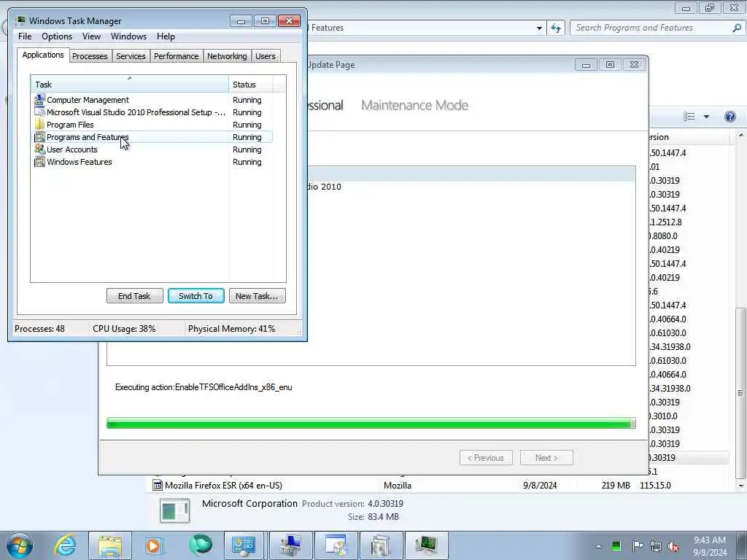The width and height of the screenshot is (747, 560).
Task: Select the Applications tab
Action: pos(43,55)
